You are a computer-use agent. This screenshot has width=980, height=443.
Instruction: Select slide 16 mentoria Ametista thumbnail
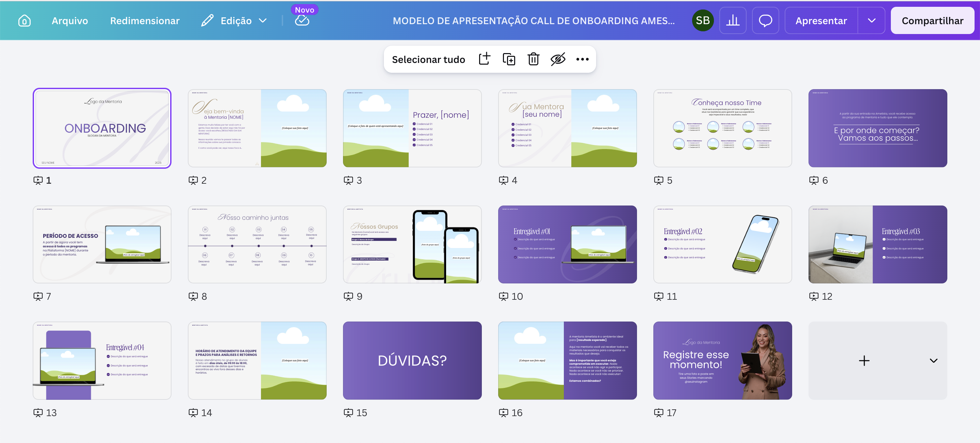567,360
